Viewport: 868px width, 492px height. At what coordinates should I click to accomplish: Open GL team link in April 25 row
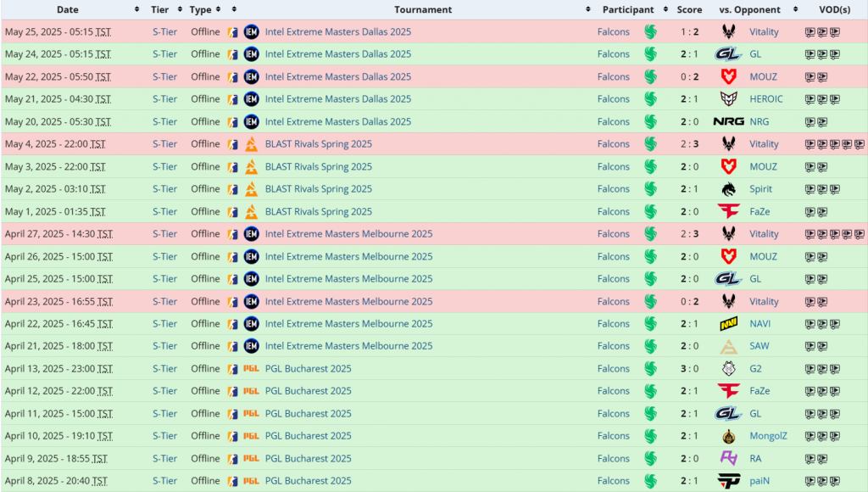[755, 279]
